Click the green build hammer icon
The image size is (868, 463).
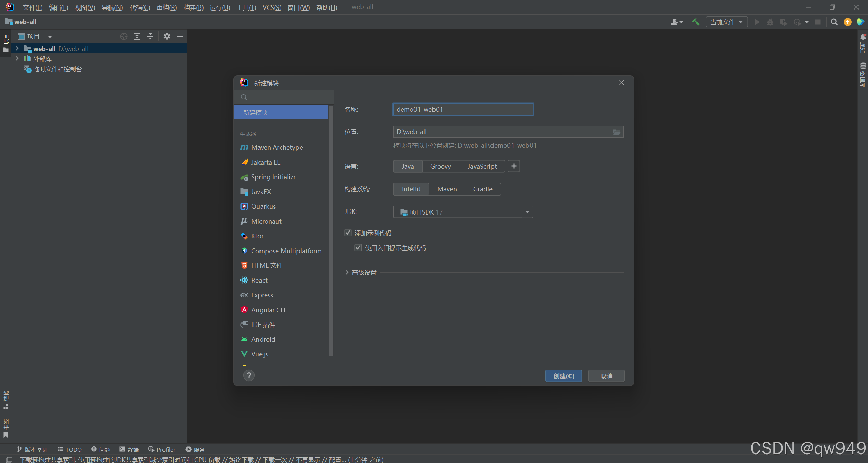coord(696,22)
